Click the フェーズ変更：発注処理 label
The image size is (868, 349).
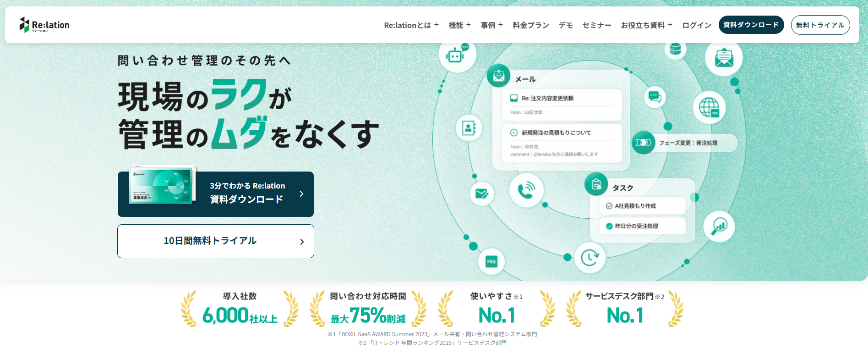coord(688,143)
